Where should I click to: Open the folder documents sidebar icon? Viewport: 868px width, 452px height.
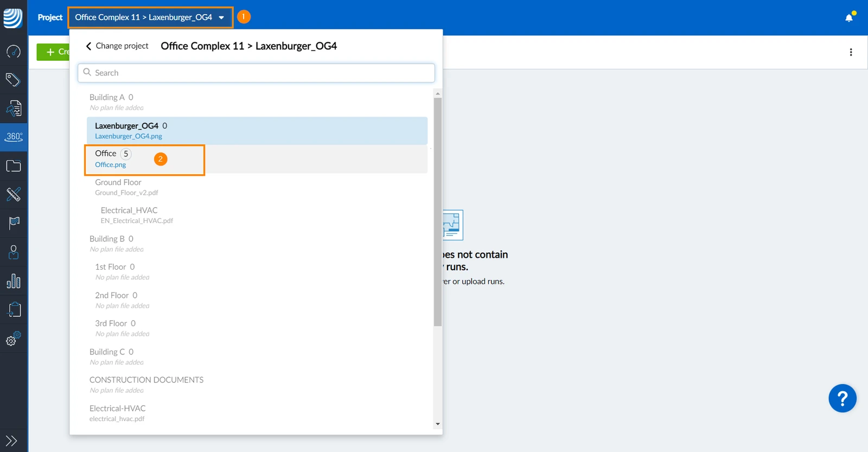14,165
